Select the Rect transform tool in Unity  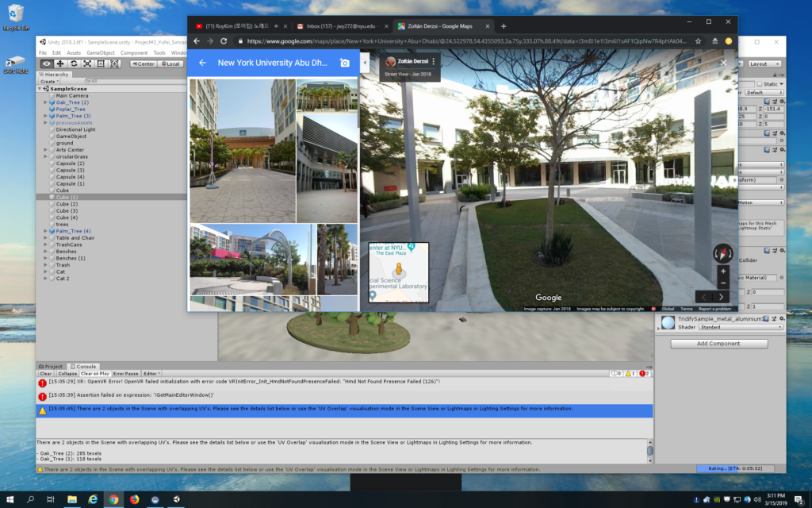pos(101,63)
